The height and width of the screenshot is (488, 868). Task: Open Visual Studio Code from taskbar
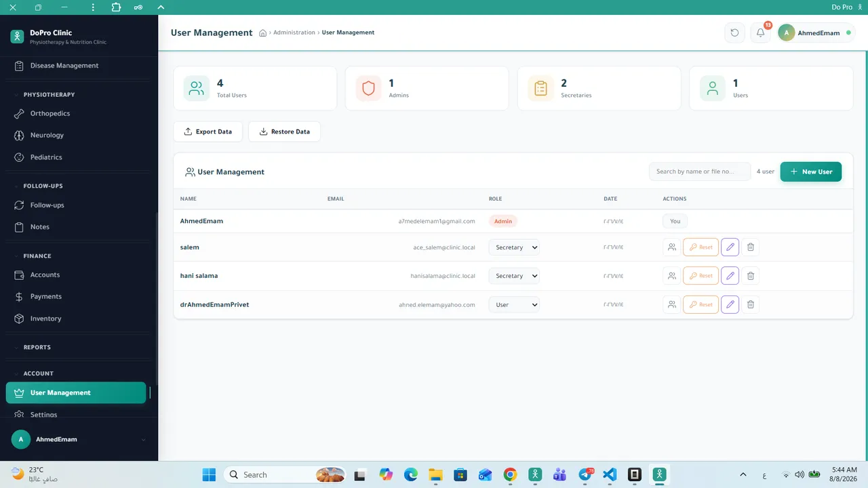(x=610, y=474)
